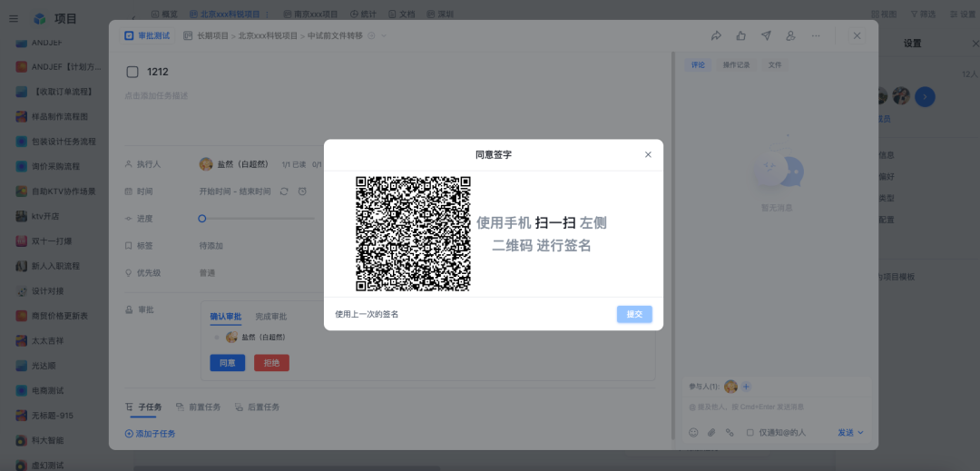Click the 进度 progress slider handle
Viewport: 980px width, 471px height.
(x=201, y=219)
